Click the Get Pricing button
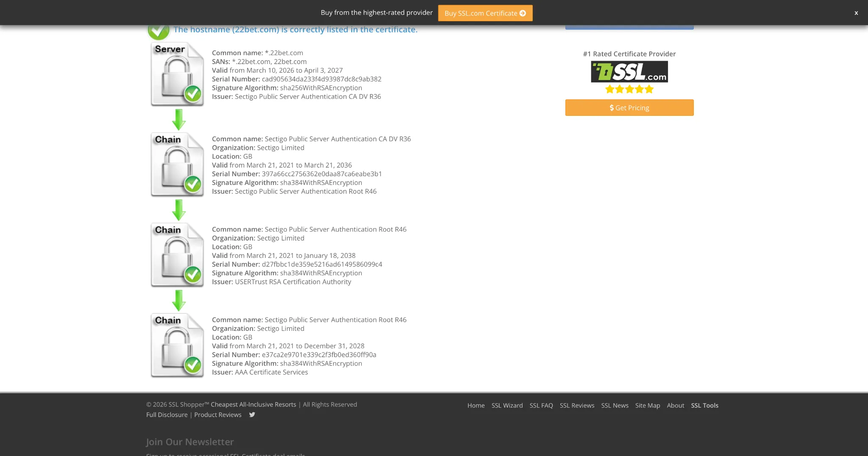The image size is (868, 456). 629,108
